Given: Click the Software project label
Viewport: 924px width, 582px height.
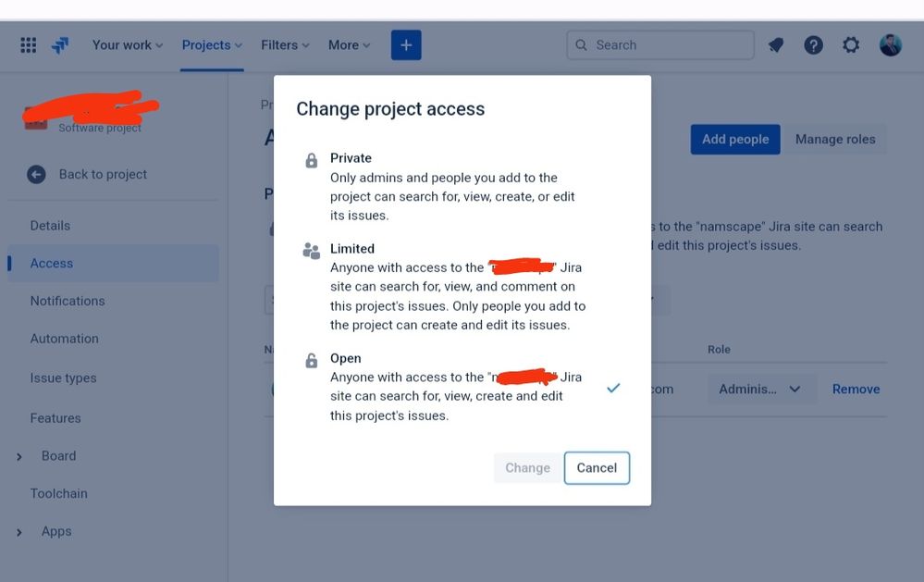Looking at the screenshot, I should tap(100, 128).
